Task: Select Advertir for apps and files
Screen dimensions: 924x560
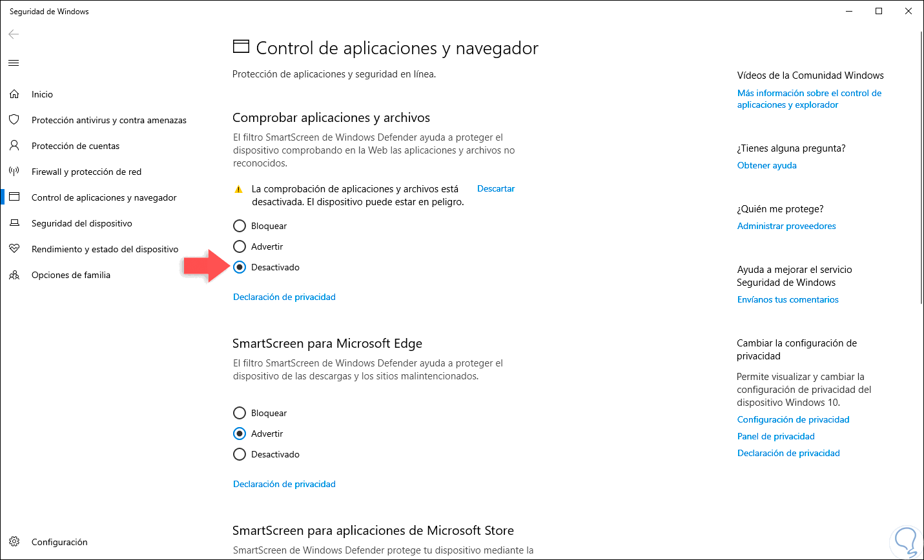Action: [x=240, y=246]
